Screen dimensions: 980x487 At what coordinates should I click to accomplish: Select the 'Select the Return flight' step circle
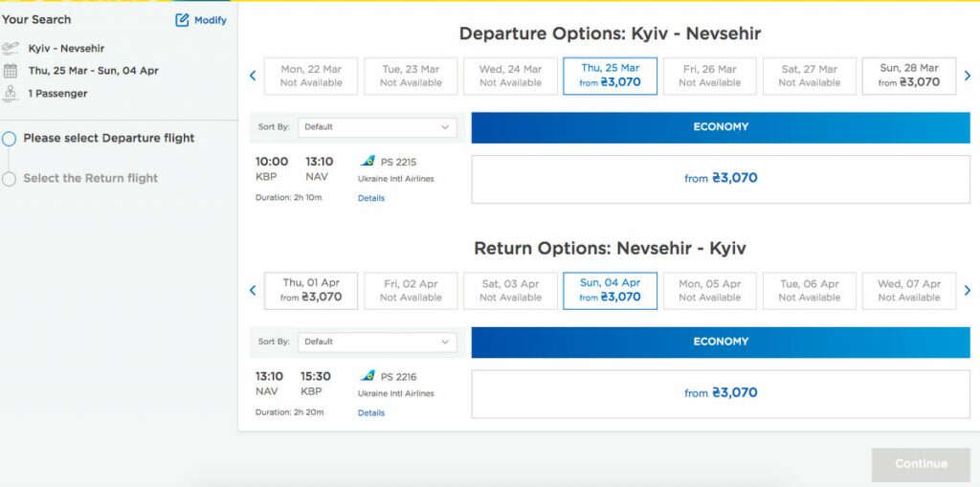(9, 179)
